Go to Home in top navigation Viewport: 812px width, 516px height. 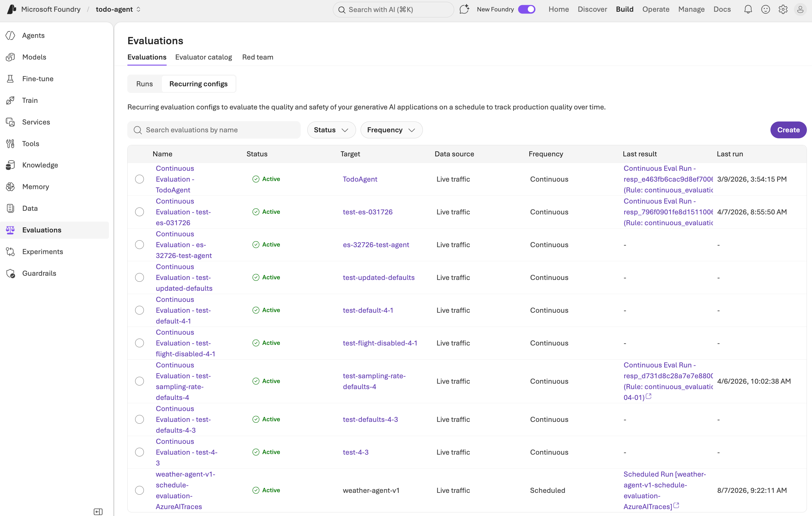click(558, 9)
